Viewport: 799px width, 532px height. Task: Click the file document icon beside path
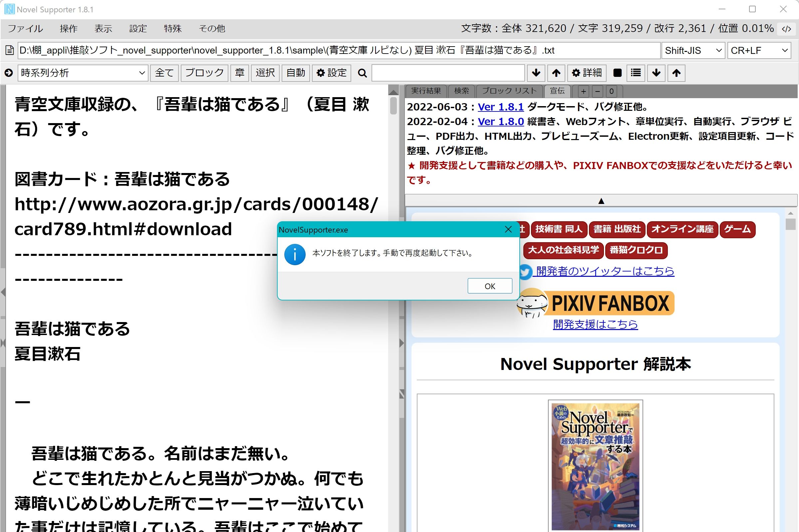pos(10,51)
